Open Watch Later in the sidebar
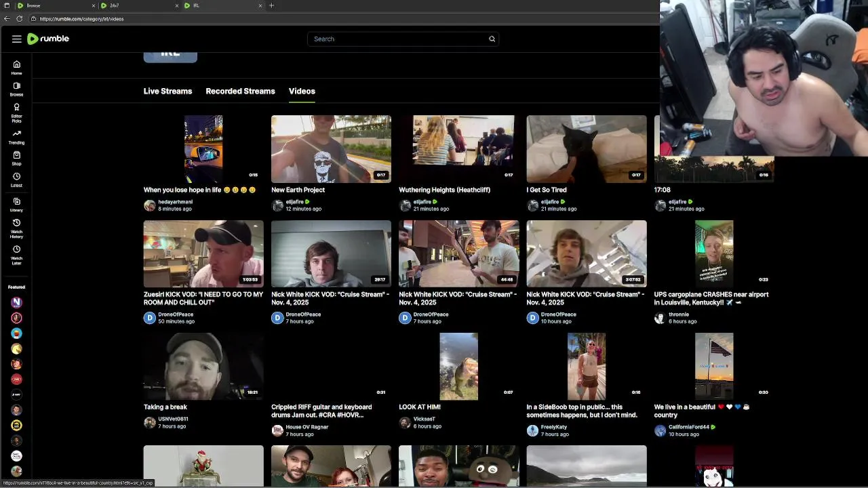Image resolution: width=868 pixels, height=488 pixels. 16,255
